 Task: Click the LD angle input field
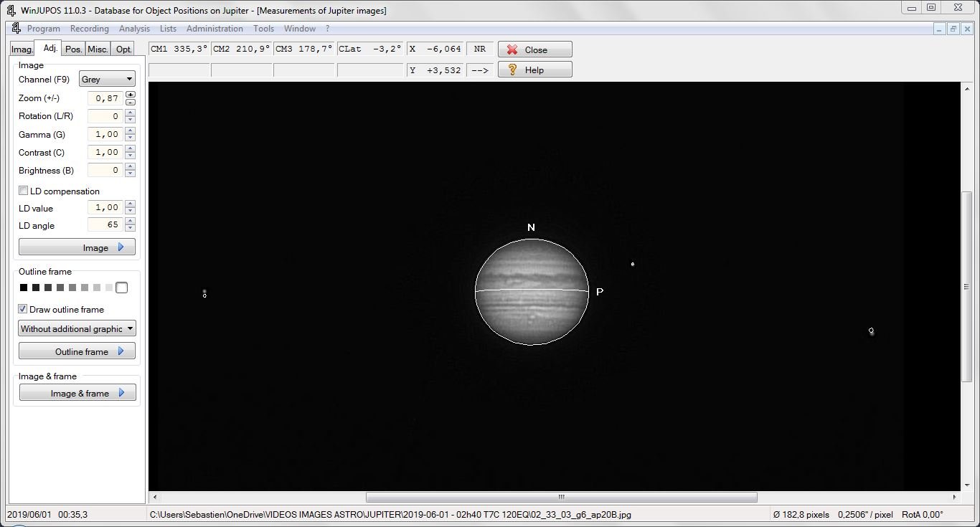[105, 225]
